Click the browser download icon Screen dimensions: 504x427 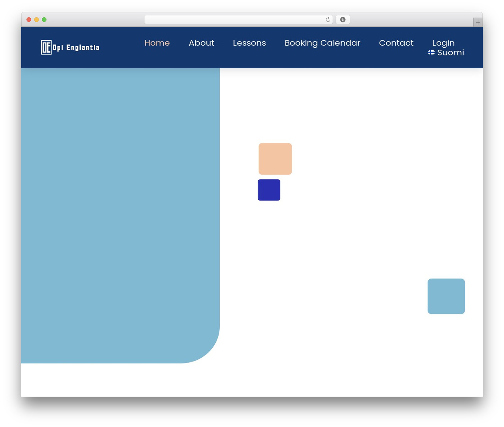click(343, 20)
